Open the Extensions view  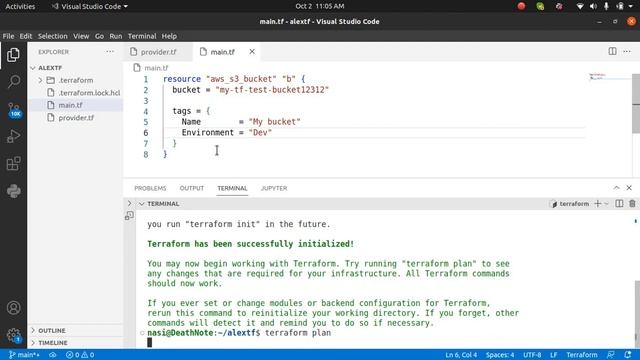(13, 164)
